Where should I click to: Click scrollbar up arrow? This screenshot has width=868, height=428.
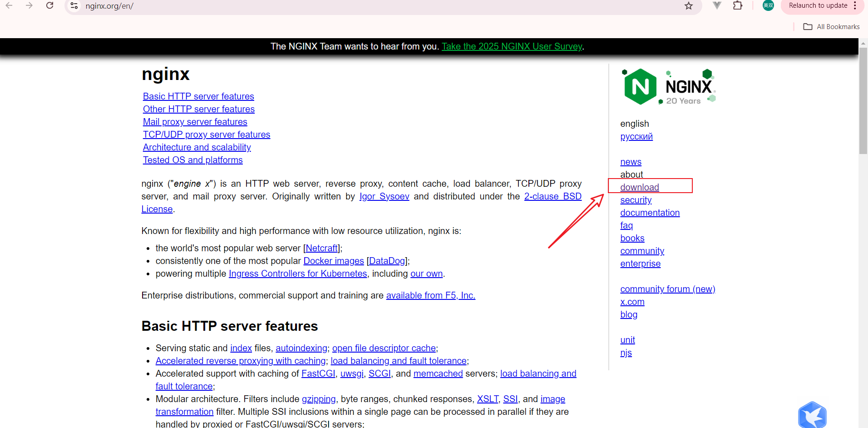point(863,43)
